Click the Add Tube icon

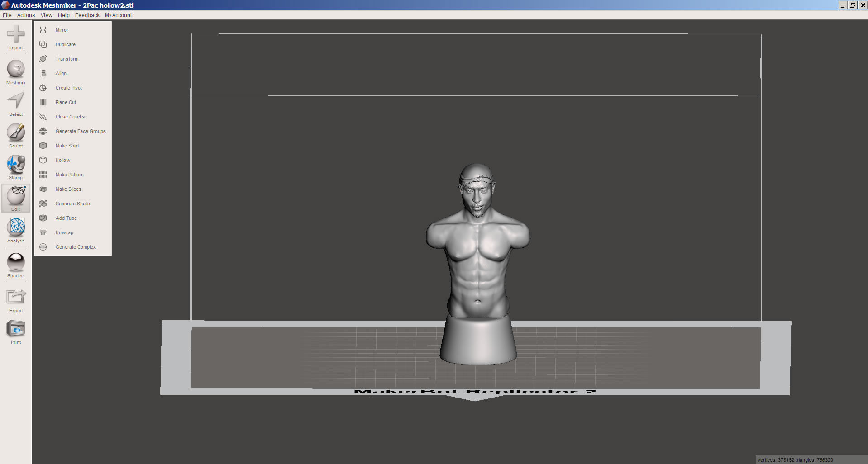pyautogui.click(x=43, y=218)
